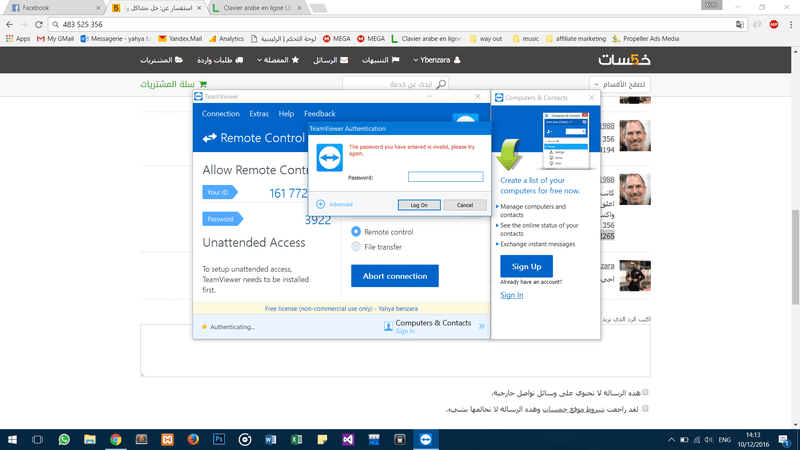Open الرسائل messages in Khamsat navbar
This screenshot has height=450, width=800.
click(331, 60)
